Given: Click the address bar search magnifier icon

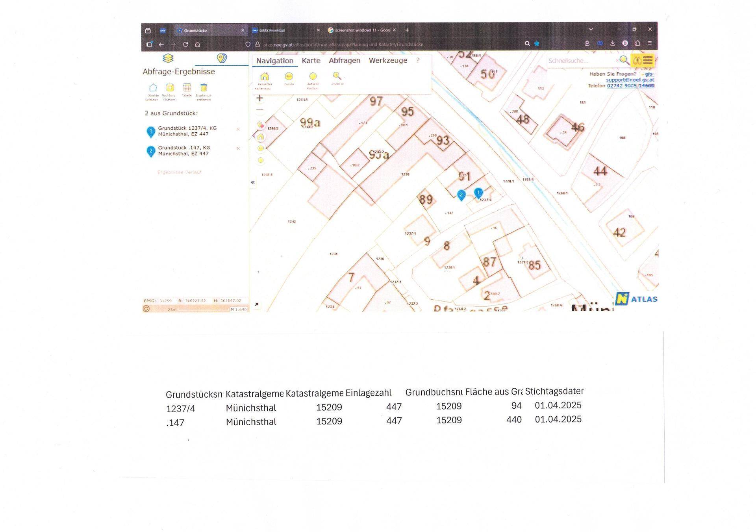Looking at the screenshot, I should point(527,44).
